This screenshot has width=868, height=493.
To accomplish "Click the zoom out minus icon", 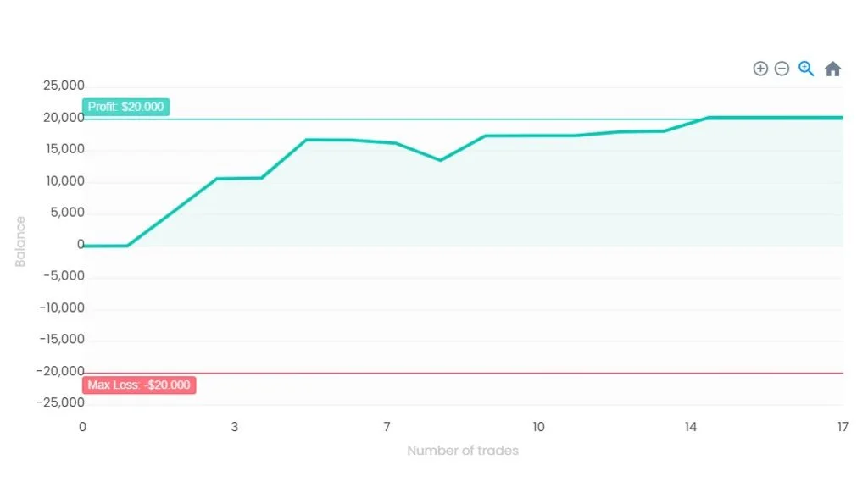I will coord(782,69).
